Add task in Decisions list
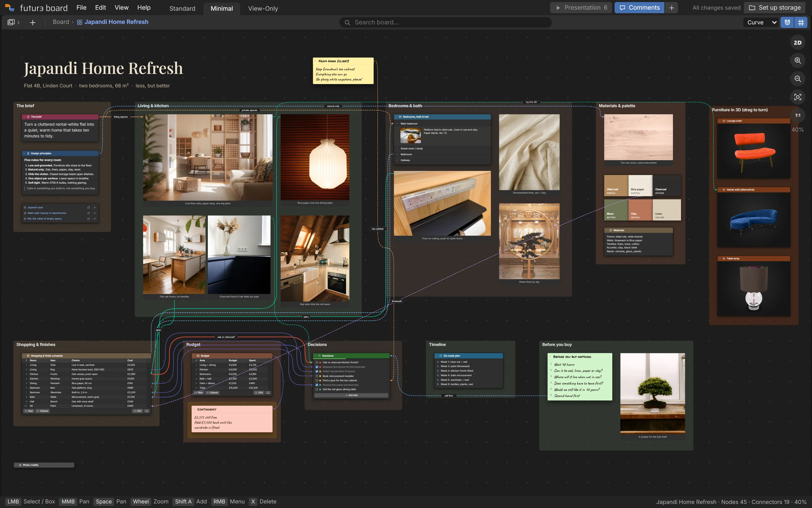Image resolution: width=812 pixels, height=508 pixels. pyautogui.click(x=351, y=395)
